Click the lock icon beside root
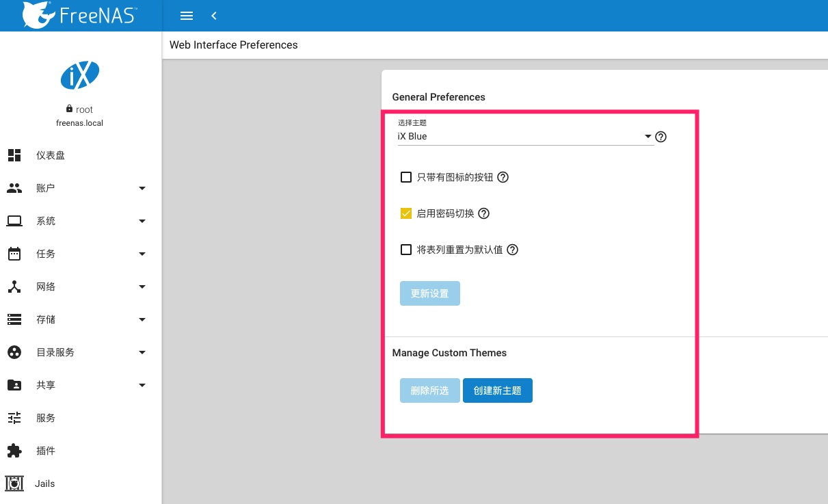Viewport: 828px width, 504px height. [69, 109]
